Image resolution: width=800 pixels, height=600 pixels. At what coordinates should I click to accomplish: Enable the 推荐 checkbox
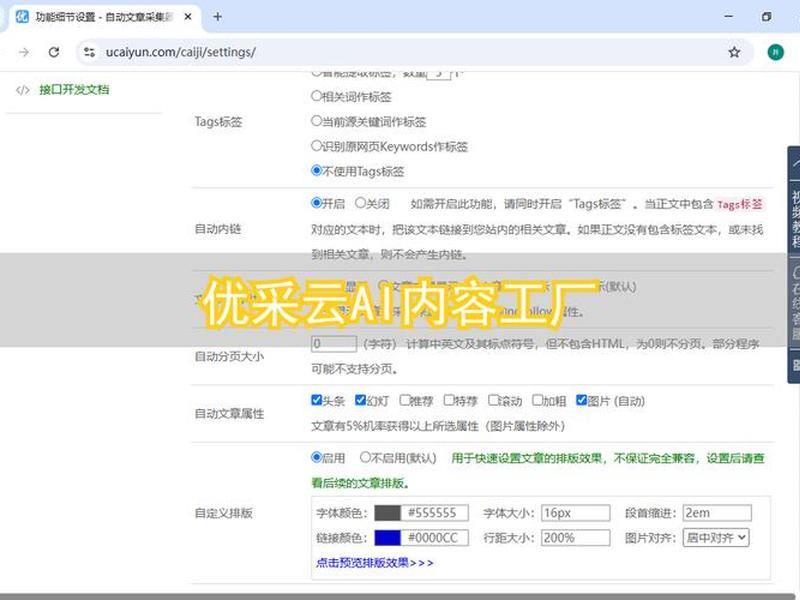pyautogui.click(x=405, y=400)
